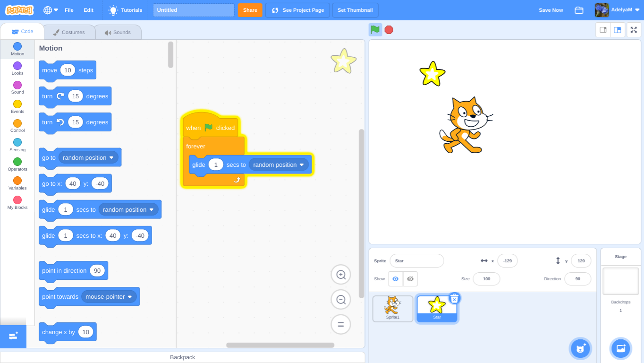Image resolution: width=644 pixels, height=363 pixels.
Task: Switch to small stage layout
Action: (603, 30)
